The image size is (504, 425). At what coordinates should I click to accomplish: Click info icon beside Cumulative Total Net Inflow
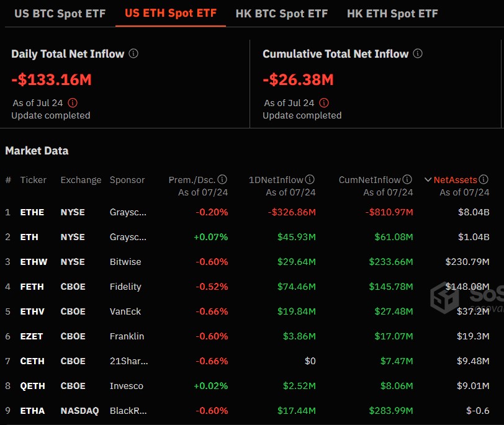(418, 53)
